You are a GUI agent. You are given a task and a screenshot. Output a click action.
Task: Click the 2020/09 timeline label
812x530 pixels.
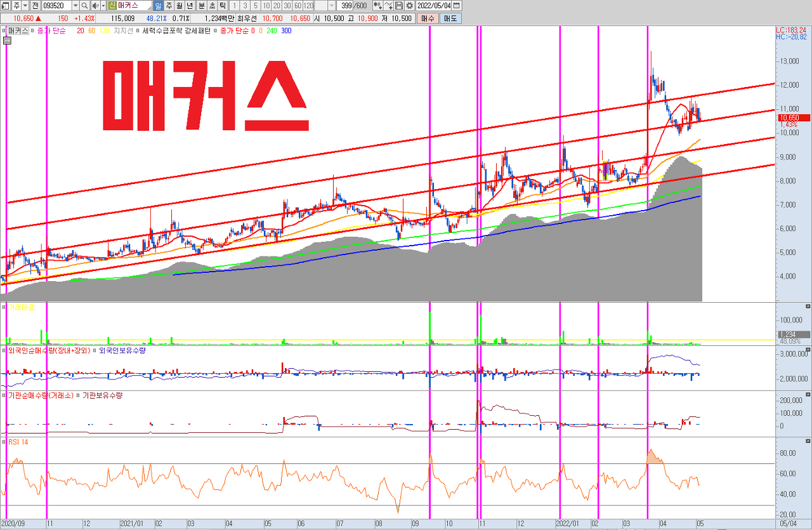(13, 524)
